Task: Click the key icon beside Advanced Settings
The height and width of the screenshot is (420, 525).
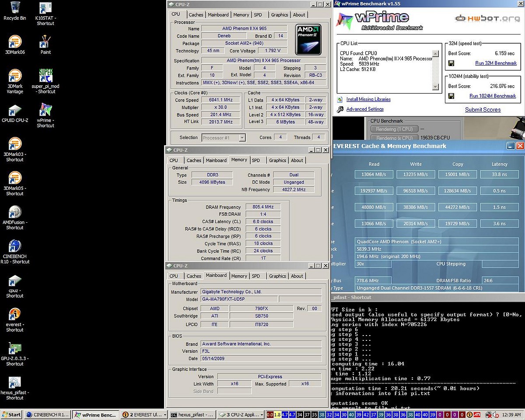Action: pyautogui.click(x=340, y=109)
